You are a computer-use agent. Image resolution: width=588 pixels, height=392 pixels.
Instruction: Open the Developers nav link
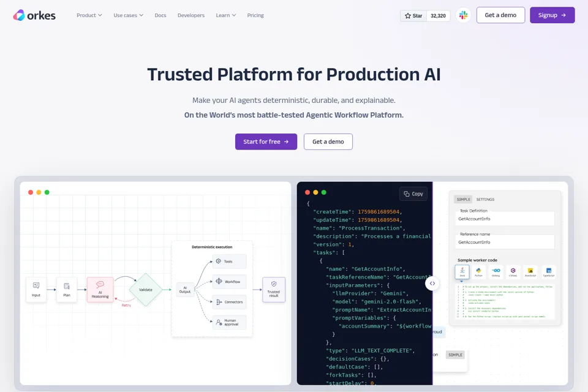[191, 15]
